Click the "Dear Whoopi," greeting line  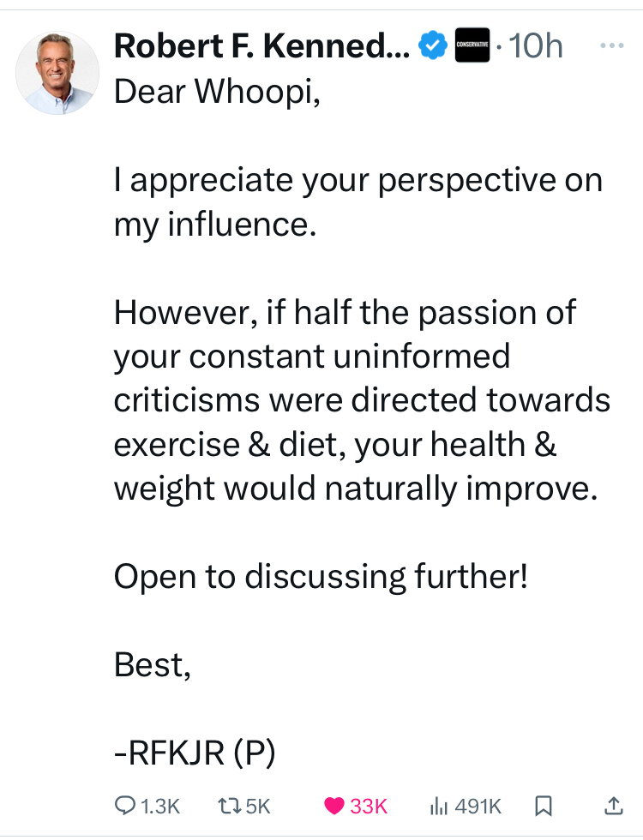pos(217,93)
